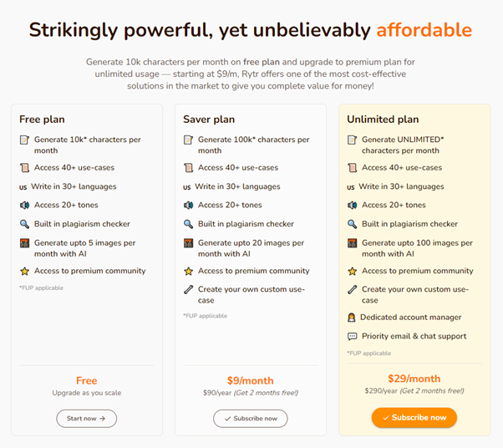
Task: Click the image icon next to 20 images
Action: (x=188, y=243)
